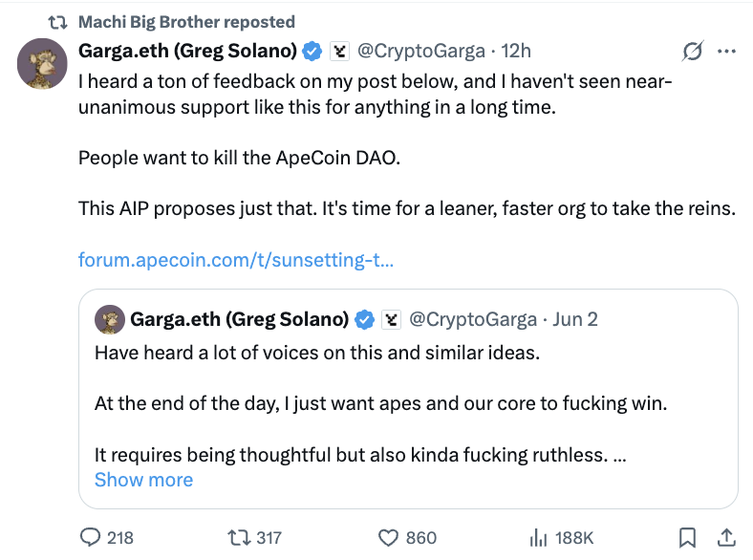Open Machi Big Brother reposted label
Image resolution: width=753 pixels, height=560 pixels.
tap(185, 21)
